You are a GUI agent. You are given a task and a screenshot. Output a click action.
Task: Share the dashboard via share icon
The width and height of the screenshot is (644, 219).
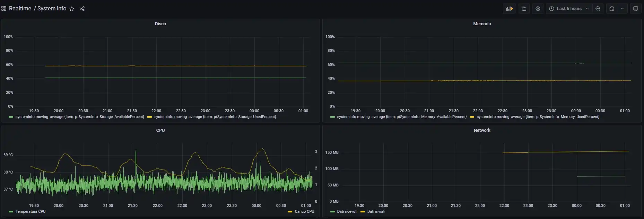click(82, 9)
